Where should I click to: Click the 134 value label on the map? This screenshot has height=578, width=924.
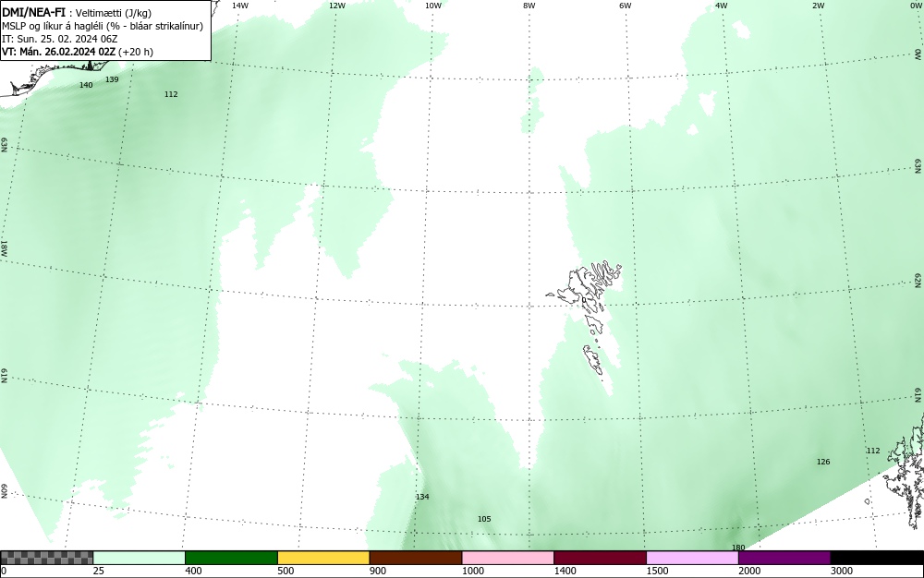422,497
